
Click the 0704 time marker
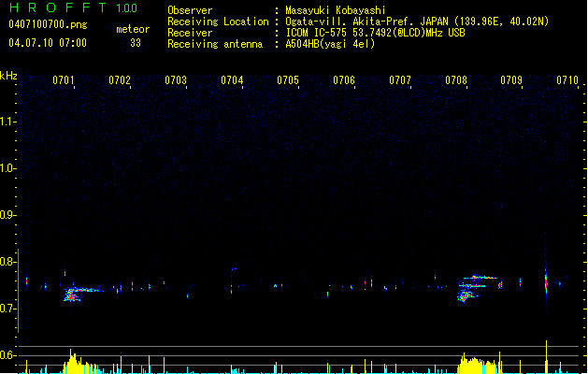point(232,80)
